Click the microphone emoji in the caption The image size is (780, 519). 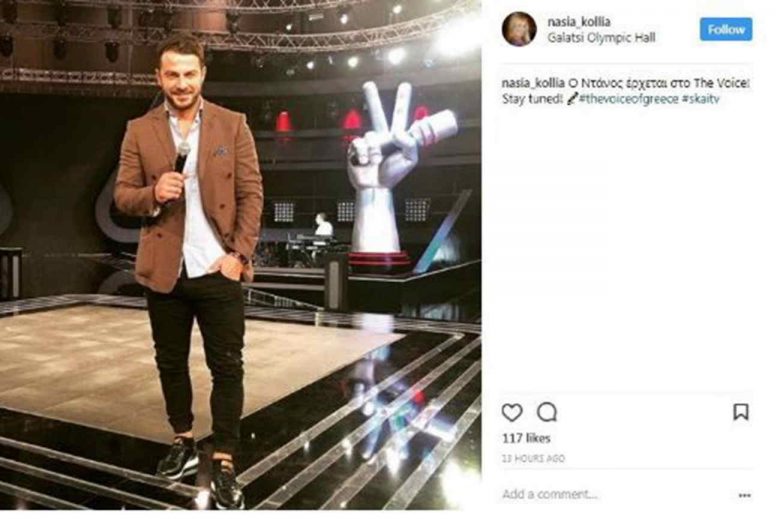[572, 99]
